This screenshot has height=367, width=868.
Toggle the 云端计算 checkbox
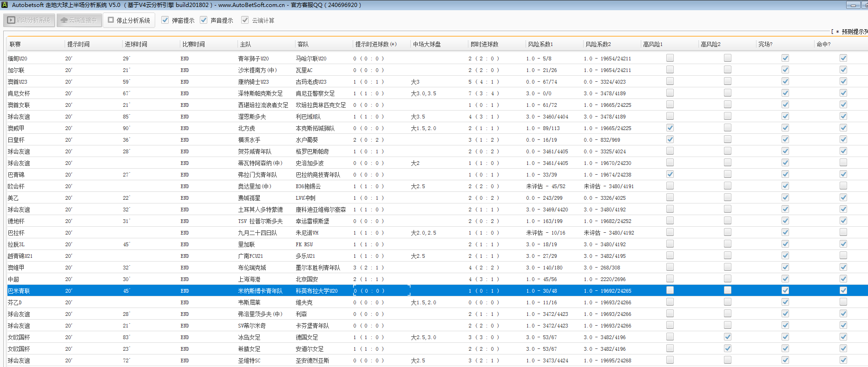(x=245, y=20)
